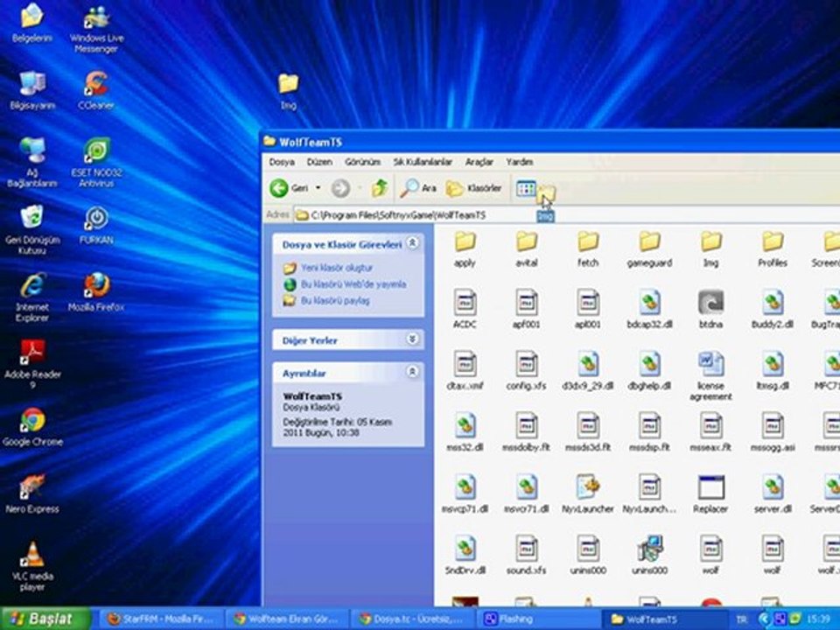Click Yeni klasör oluştur link

point(337,268)
